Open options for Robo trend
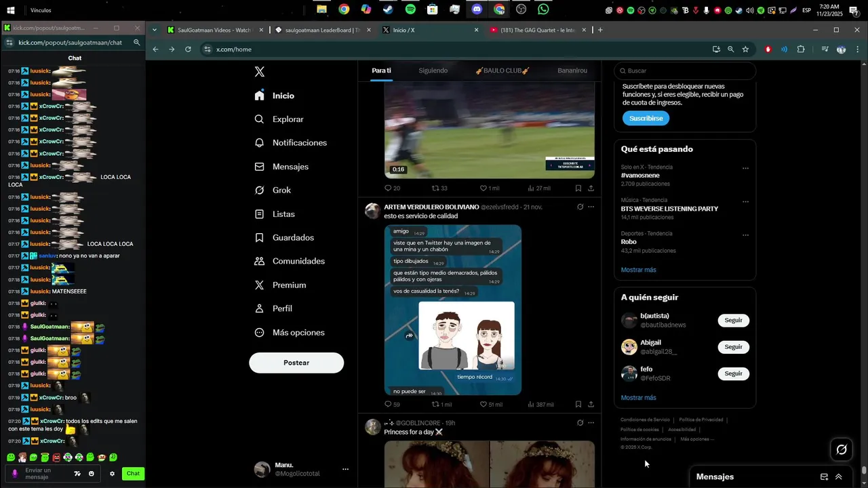 pos(745,235)
